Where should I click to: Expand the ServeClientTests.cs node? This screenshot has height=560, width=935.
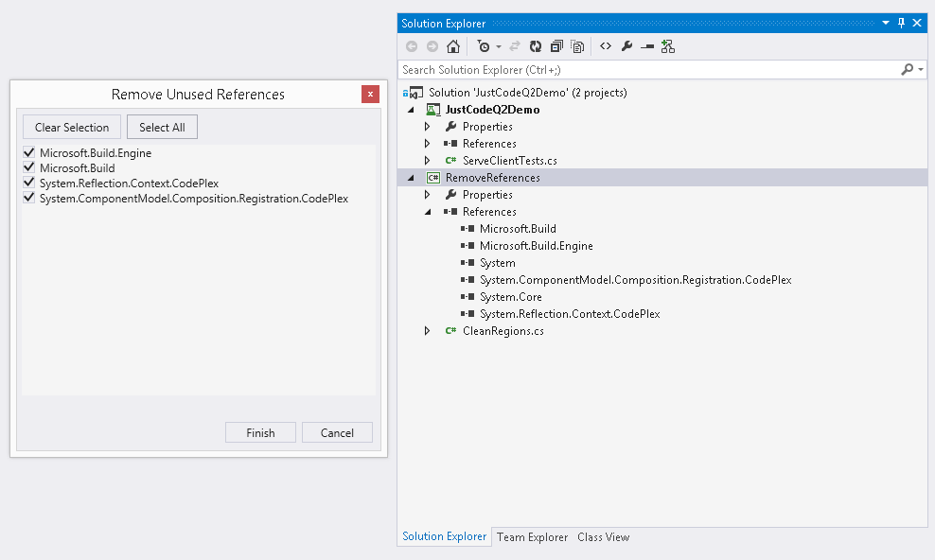(428, 160)
